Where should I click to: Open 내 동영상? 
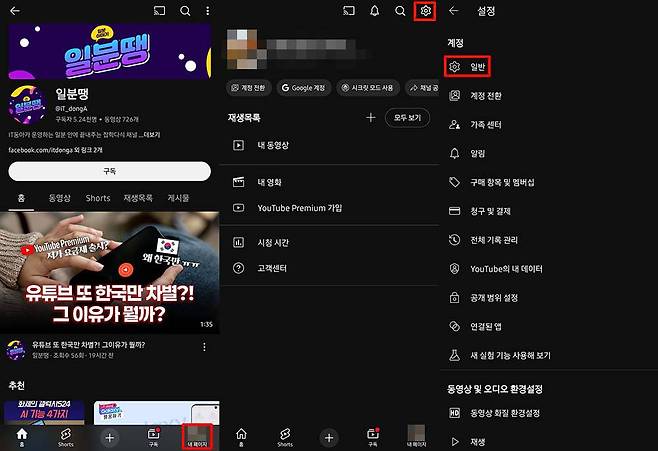click(330, 146)
